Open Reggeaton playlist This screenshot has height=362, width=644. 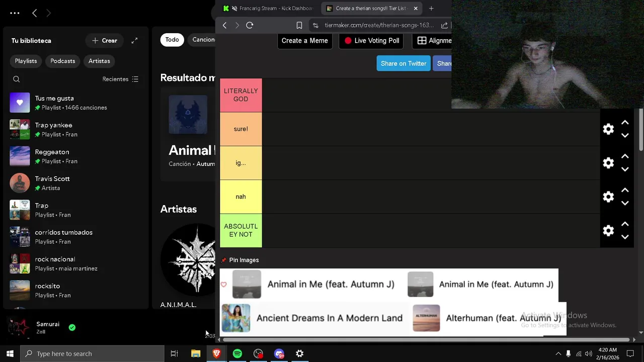click(x=75, y=156)
